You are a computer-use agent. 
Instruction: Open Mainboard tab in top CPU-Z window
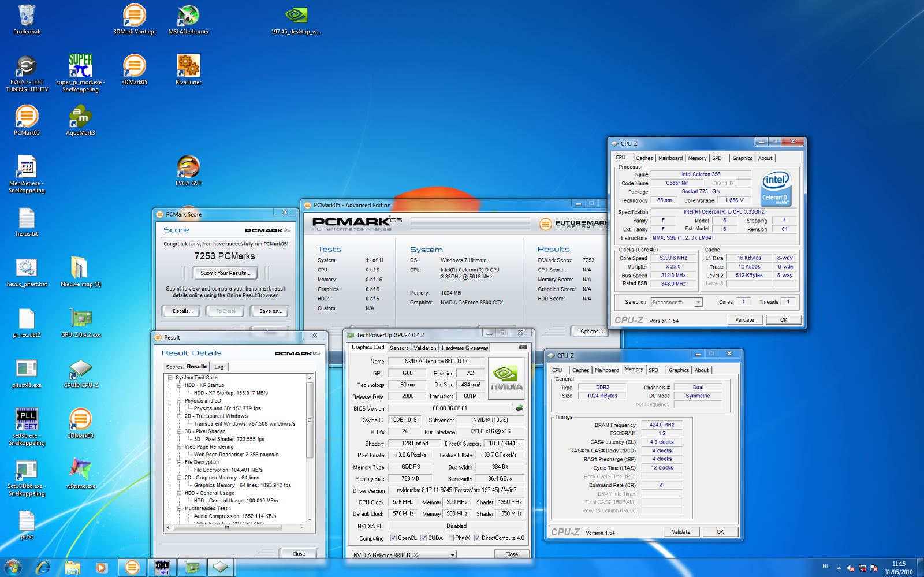coord(670,158)
